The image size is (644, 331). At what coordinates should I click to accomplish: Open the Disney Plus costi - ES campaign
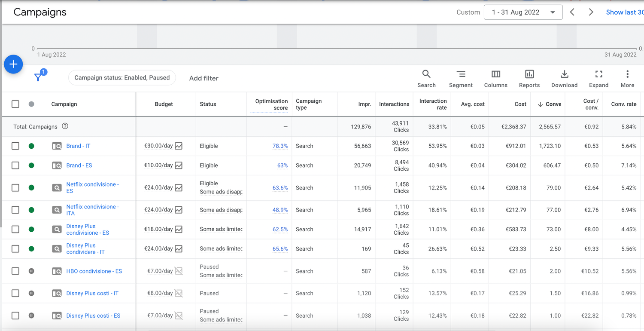point(93,316)
